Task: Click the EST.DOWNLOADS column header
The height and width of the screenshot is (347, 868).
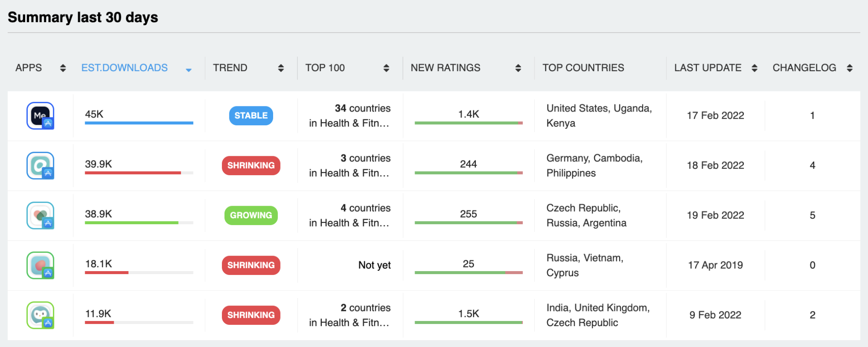Action: [x=125, y=68]
